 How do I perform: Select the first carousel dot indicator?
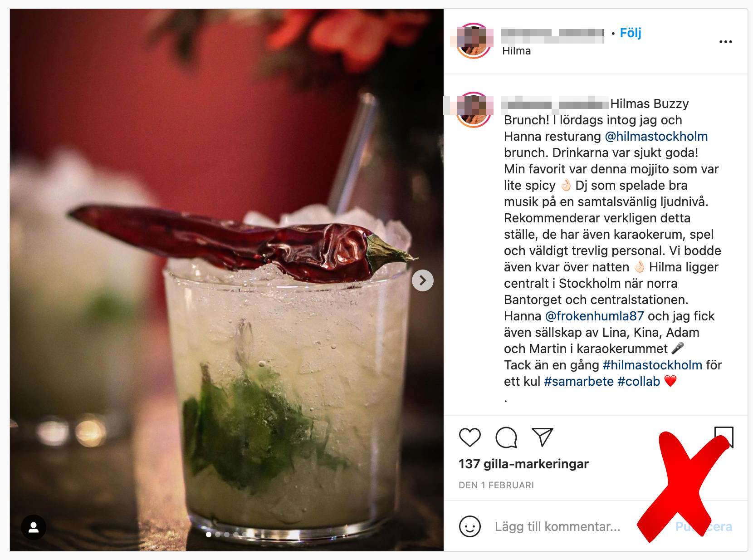(x=209, y=535)
